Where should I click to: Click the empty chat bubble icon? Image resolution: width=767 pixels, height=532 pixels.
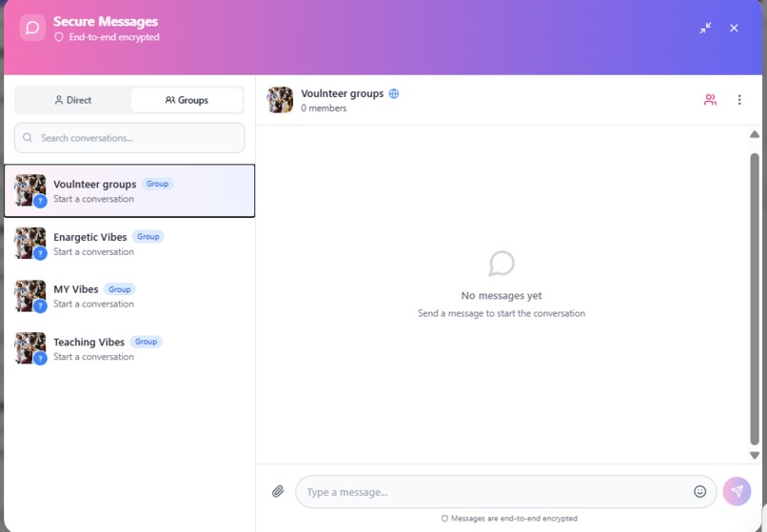(x=501, y=264)
